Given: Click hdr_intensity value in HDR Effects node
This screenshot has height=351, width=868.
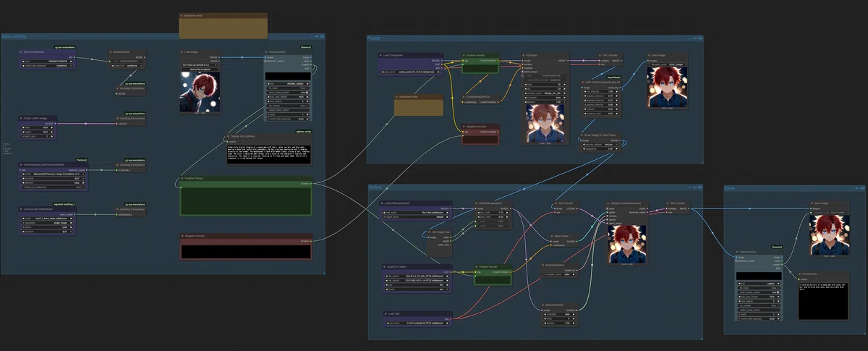Looking at the screenshot, I should click(x=600, y=91).
